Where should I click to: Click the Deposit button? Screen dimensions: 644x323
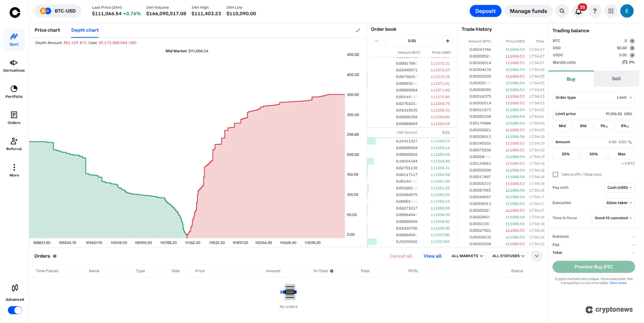pyautogui.click(x=485, y=11)
